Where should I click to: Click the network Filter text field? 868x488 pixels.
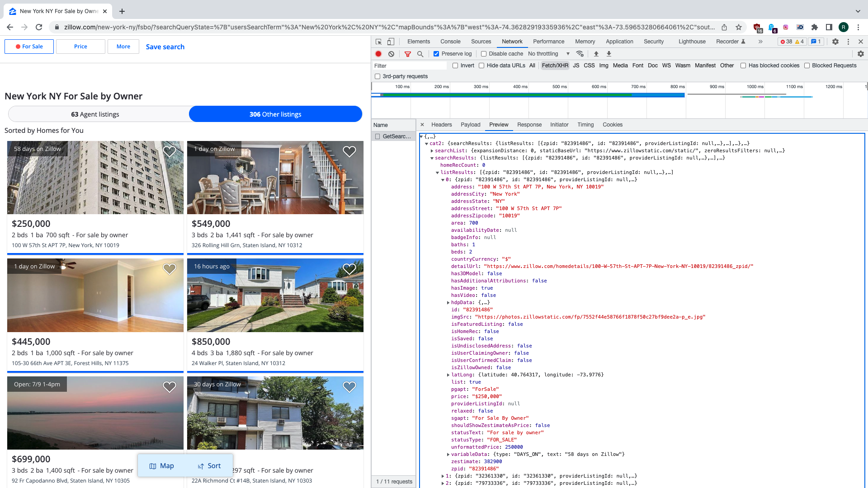(x=409, y=66)
